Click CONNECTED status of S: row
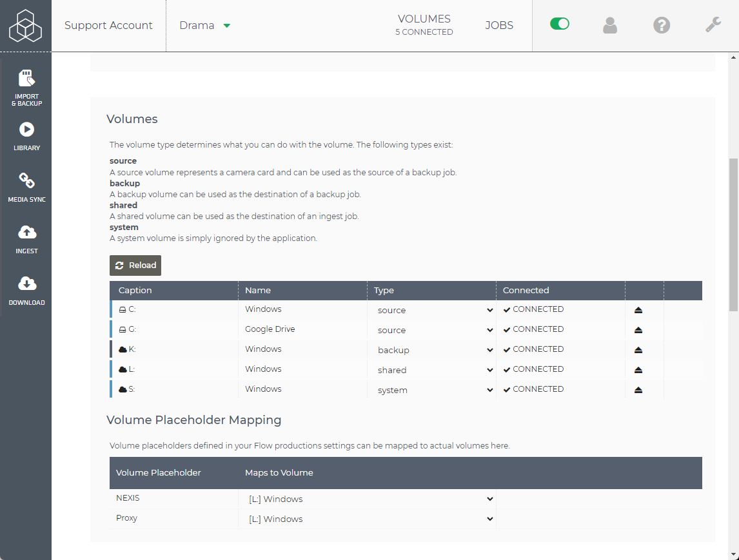Screen dimensions: 739x560 [x=533, y=389]
